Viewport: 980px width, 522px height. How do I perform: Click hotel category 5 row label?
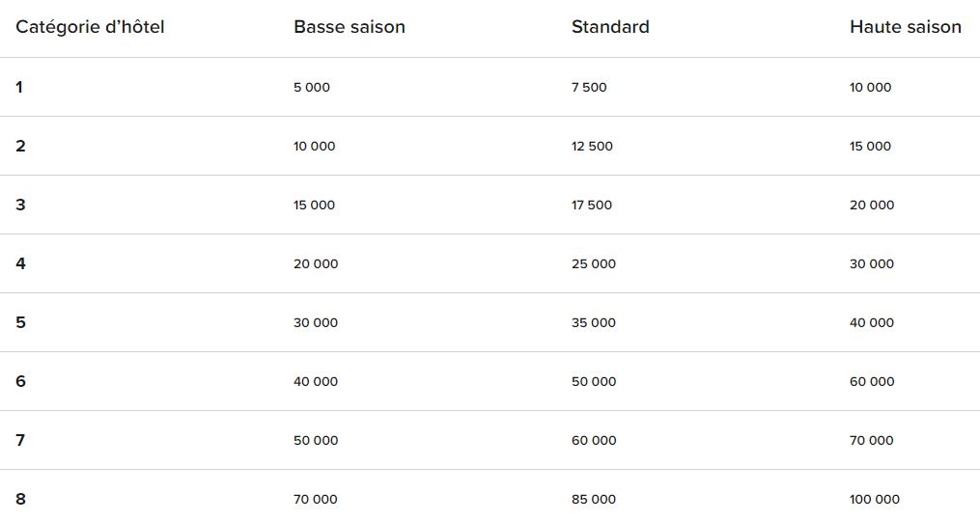(x=20, y=322)
